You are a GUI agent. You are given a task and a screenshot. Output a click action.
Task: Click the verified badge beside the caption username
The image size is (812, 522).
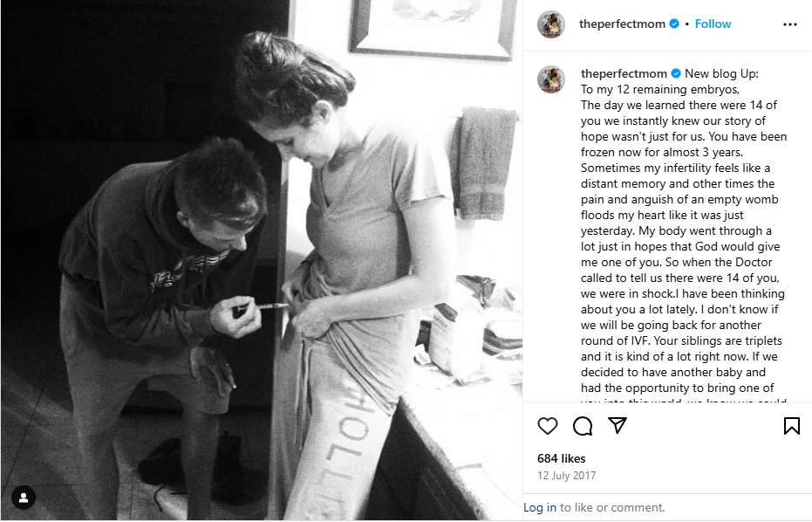[674, 73]
